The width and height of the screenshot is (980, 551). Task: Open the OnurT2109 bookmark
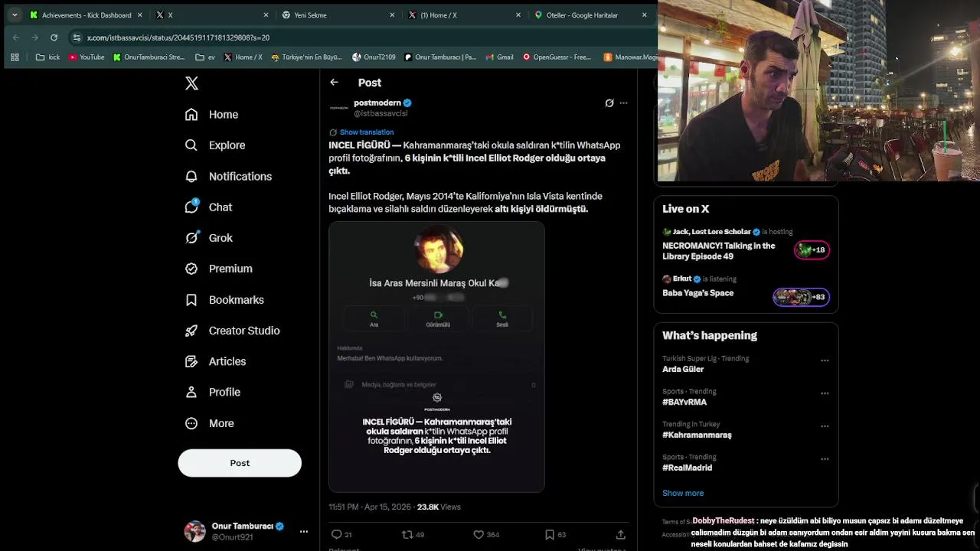click(374, 57)
